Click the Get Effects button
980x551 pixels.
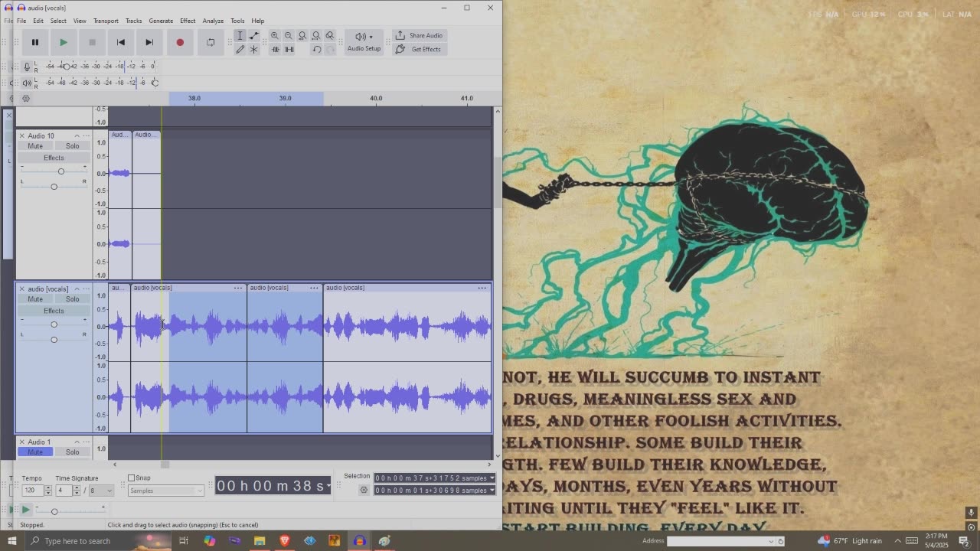(419, 50)
